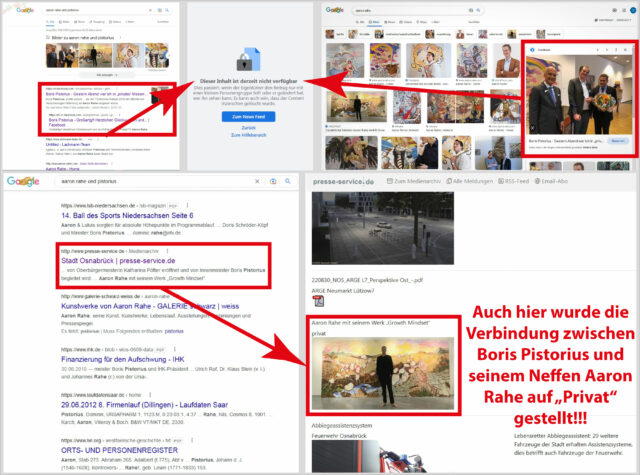Open the Feuerwehr Osnabrück image below 'Abbiegeassistenzsystem'
Viewport: 640px width, 475px height.
[370, 456]
